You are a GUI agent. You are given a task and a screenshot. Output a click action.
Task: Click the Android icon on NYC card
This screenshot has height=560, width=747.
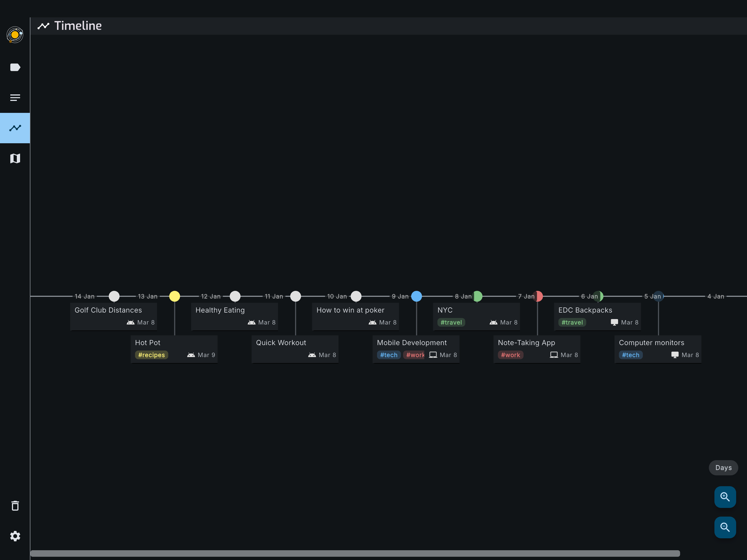pos(493,322)
